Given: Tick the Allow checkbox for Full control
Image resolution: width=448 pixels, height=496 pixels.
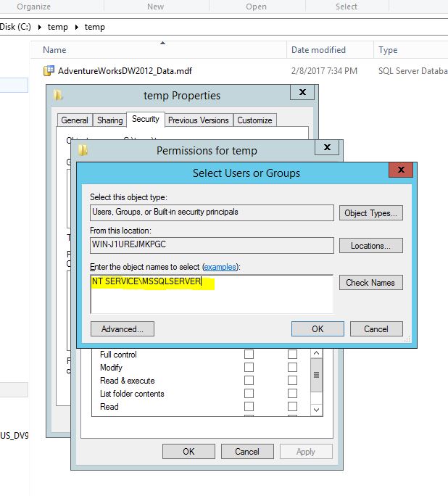Looking at the screenshot, I should 249,355.
